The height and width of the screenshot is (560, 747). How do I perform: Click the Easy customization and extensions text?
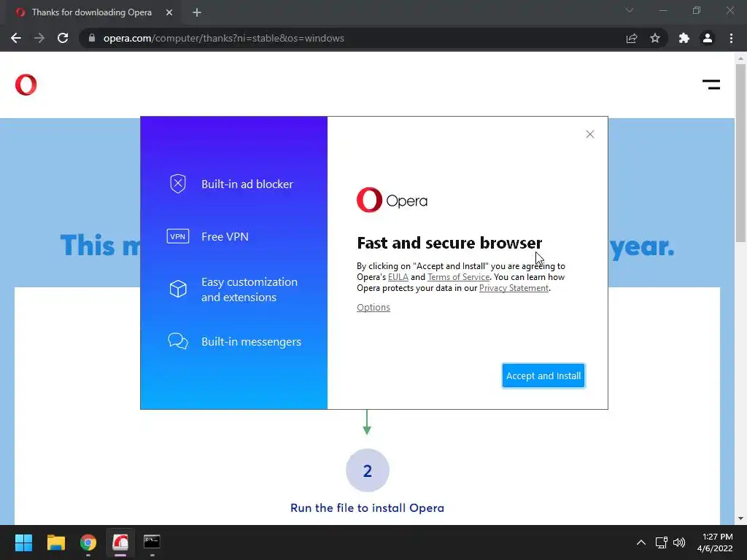point(249,289)
